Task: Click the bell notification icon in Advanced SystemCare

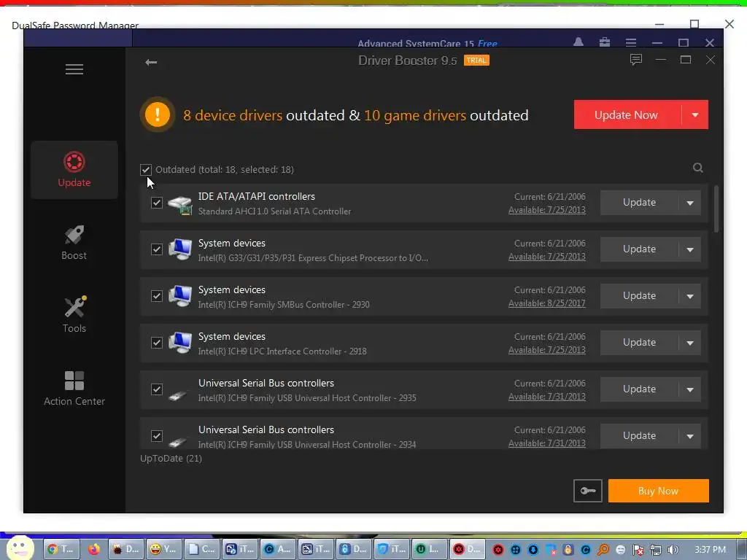Action: pyautogui.click(x=578, y=42)
